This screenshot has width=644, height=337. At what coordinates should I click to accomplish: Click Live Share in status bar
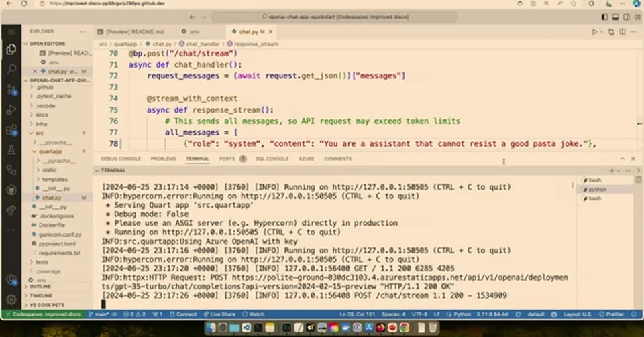219,314
